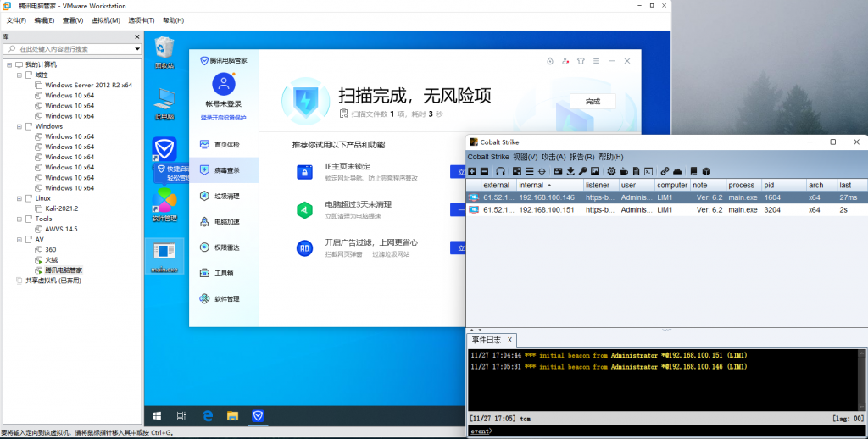Select 电脑加速 in Tencent PC Manager sidebar
Viewport: 868px width, 439px height.
click(224, 221)
